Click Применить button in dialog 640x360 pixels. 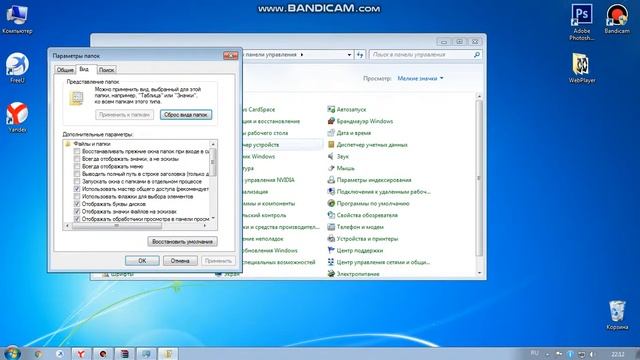tap(218, 260)
